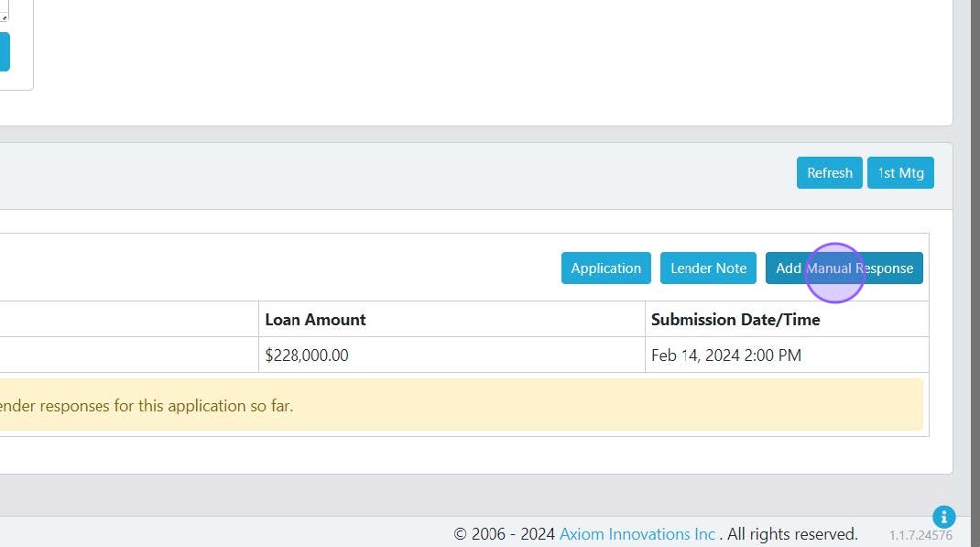Select the $228,000.00 loan amount cell
This screenshot has height=547, width=980.
click(x=307, y=356)
